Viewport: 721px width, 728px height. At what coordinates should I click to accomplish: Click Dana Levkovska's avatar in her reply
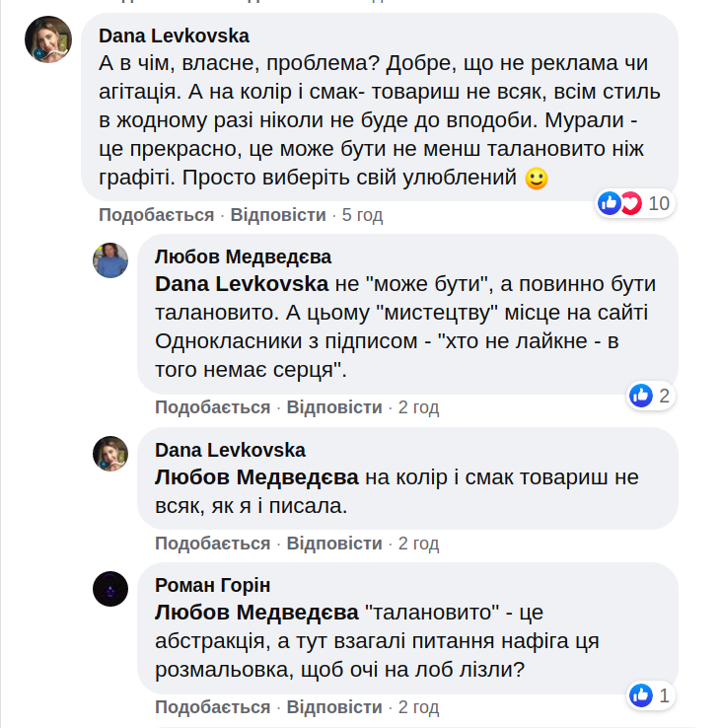click(x=110, y=454)
